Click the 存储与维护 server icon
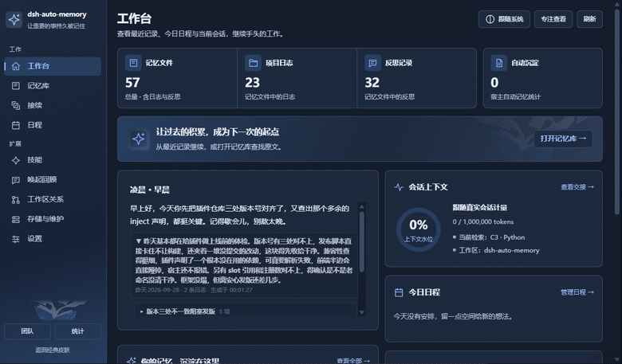 16,219
